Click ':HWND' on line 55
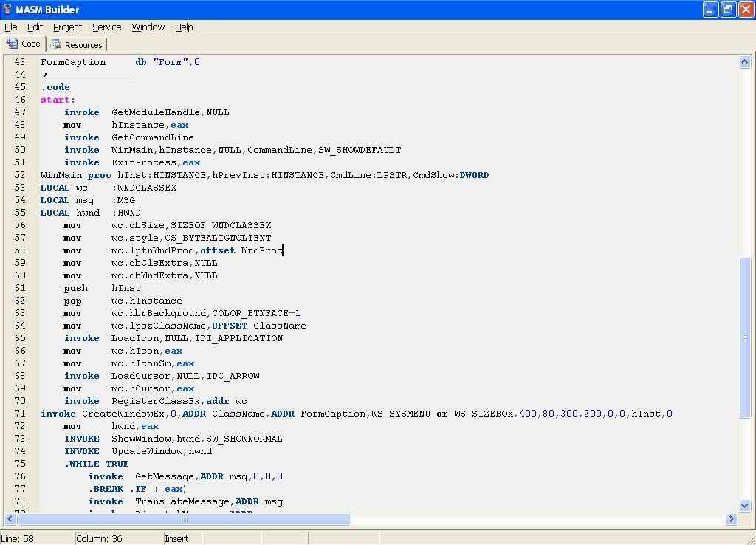This screenshot has height=545, width=756. coord(126,213)
